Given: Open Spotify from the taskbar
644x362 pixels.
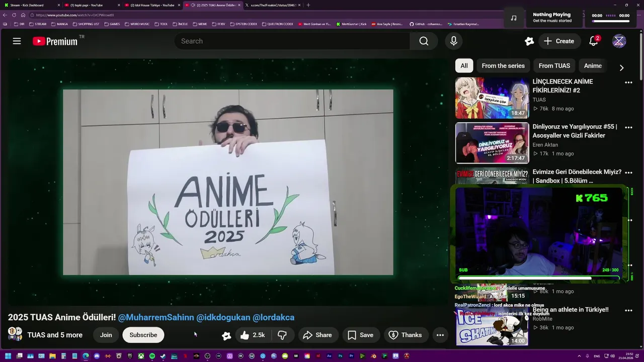Looking at the screenshot, I should tap(152, 356).
